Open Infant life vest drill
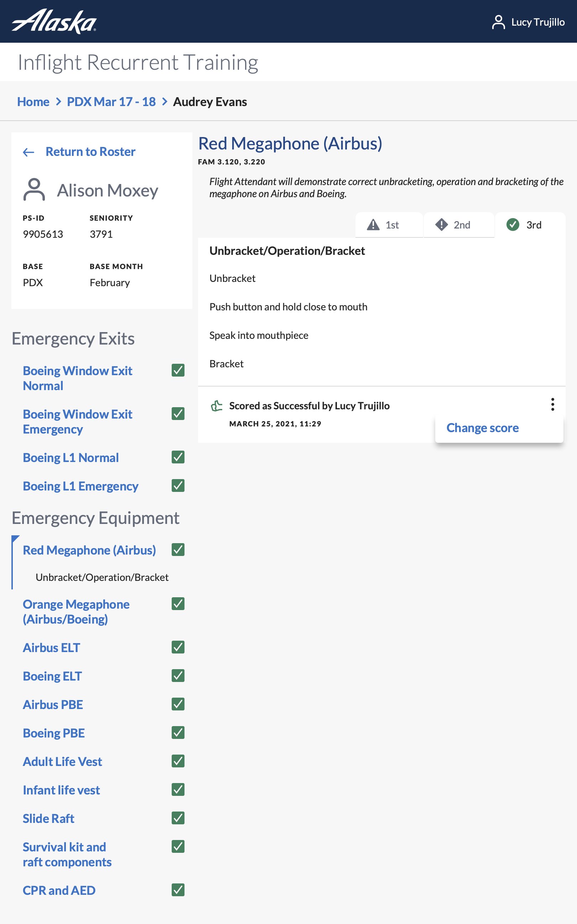This screenshot has width=577, height=924. click(61, 790)
